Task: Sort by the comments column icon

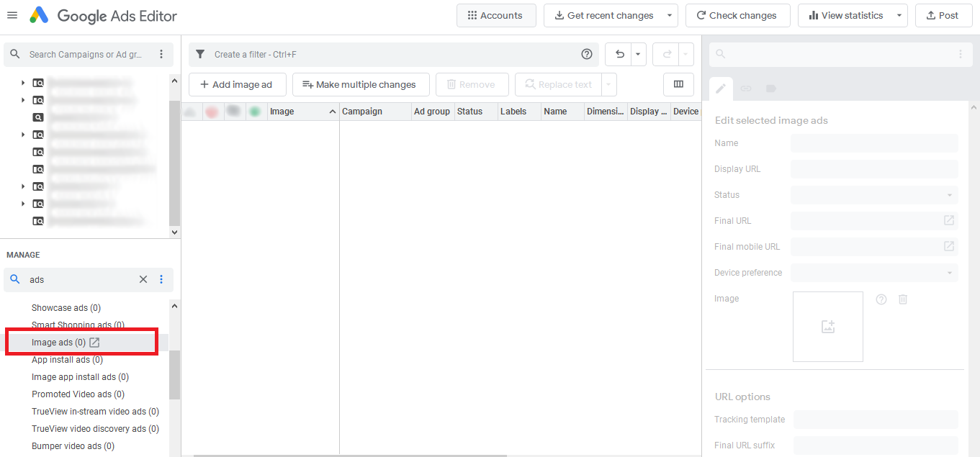Action: [x=233, y=112]
